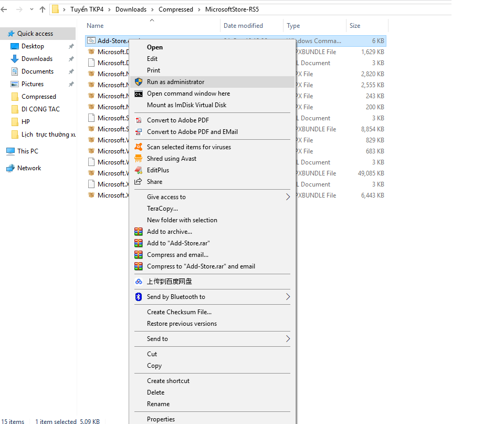This screenshot has width=504, height=424.
Task: Expand the Send by Bluetooth to submenu arrow
Action: pyautogui.click(x=288, y=297)
